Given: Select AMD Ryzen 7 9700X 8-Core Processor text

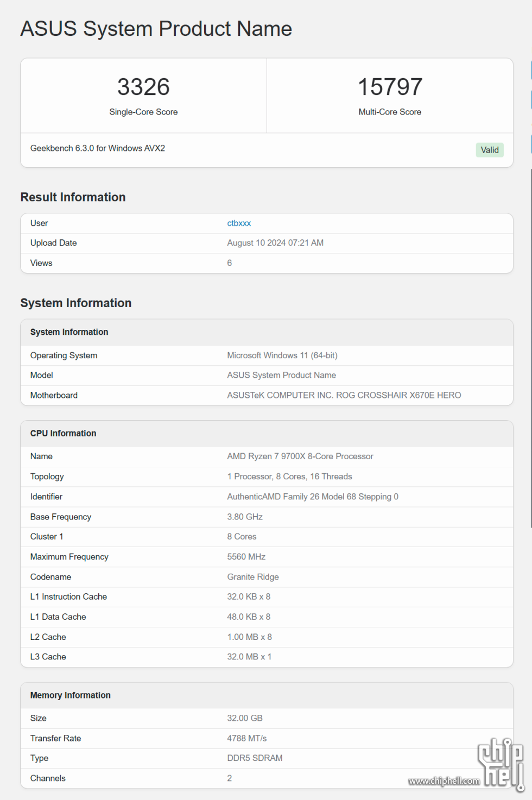Looking at the screenshot, I should click(x=300, y=456).
